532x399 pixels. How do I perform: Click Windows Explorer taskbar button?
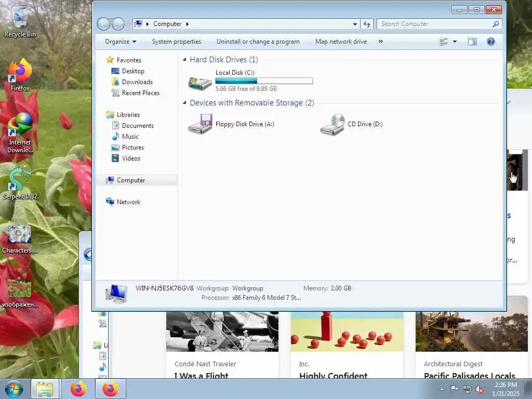point(45,389)
